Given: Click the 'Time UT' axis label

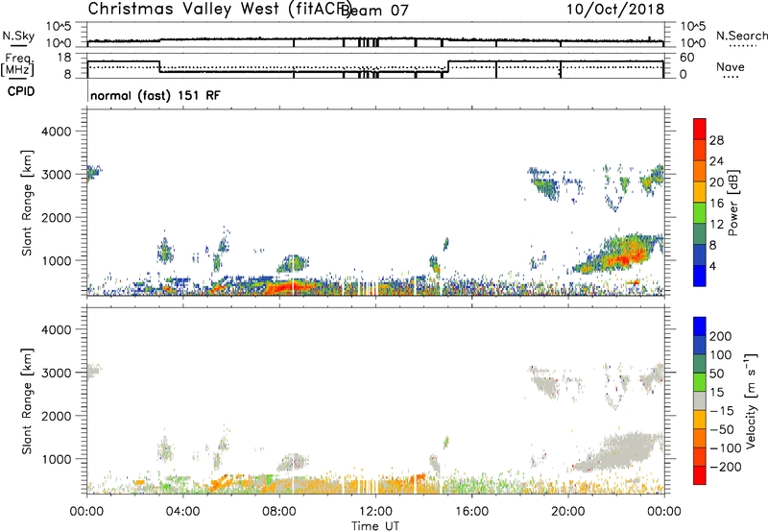Looking at the screenshot, I should [375, 525].
